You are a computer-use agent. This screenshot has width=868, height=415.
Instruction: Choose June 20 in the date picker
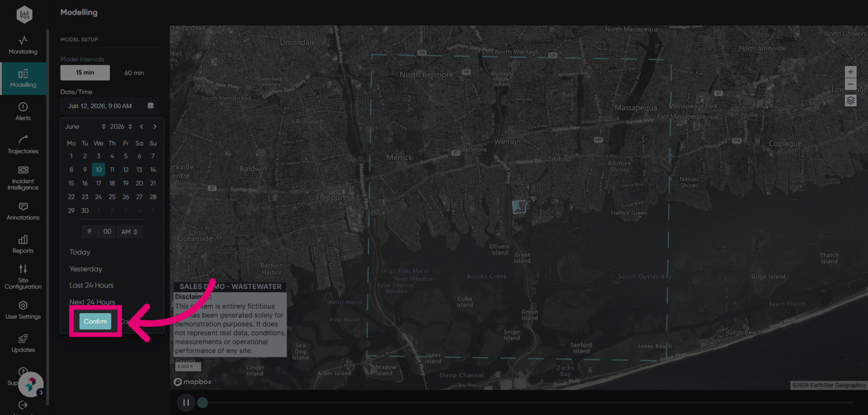(139, 183)
